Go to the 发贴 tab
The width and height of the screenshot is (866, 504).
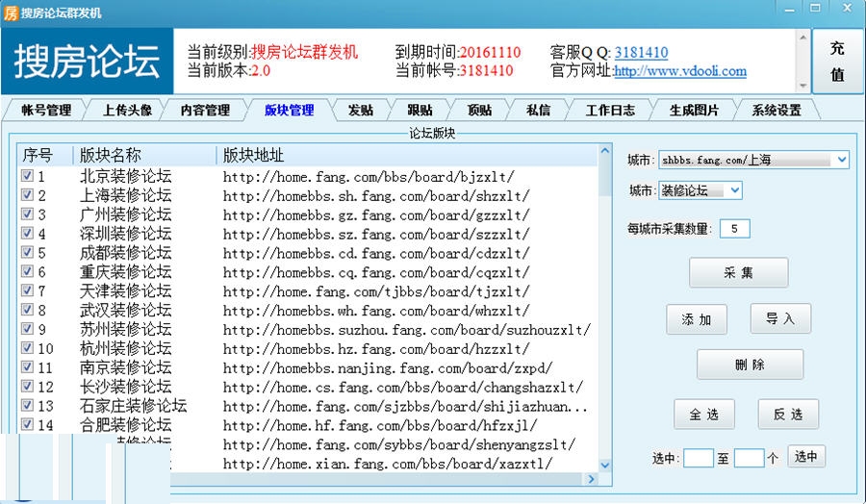point(361,110)
